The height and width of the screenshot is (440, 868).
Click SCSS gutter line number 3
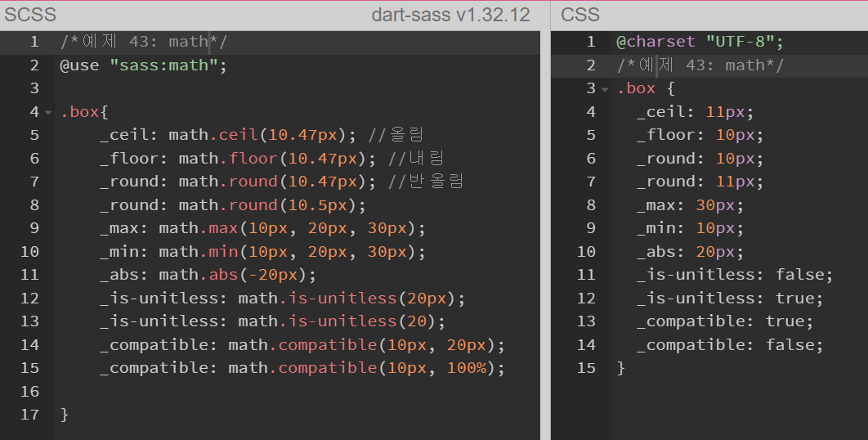[x=34, y=88]
